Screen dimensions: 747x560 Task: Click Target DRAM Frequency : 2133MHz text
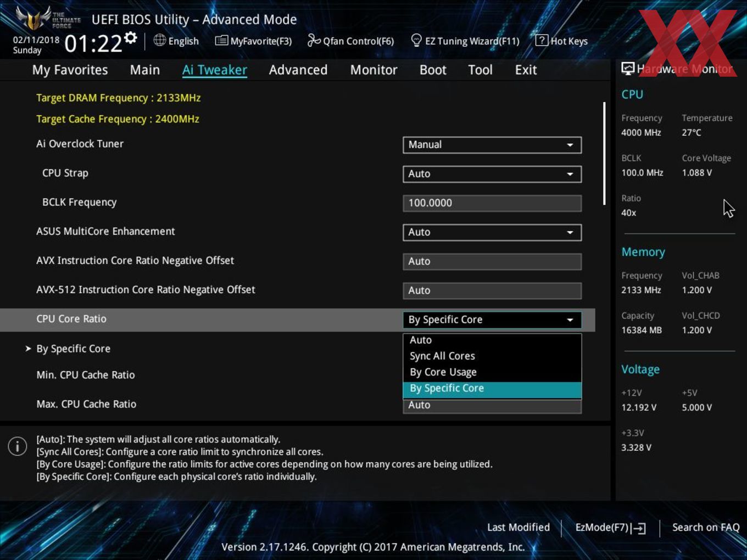119,98
